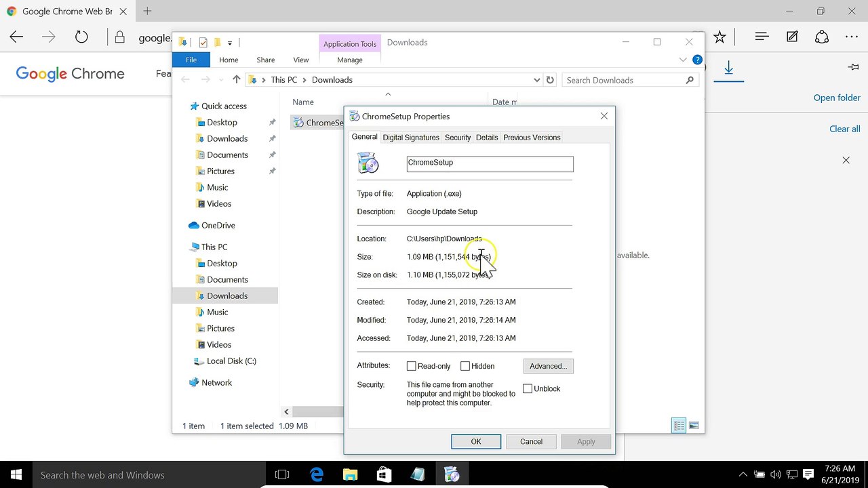Click This PC in address bar
Image resolution: width=868 pixels, height=488 pixels.
[283, 79]
